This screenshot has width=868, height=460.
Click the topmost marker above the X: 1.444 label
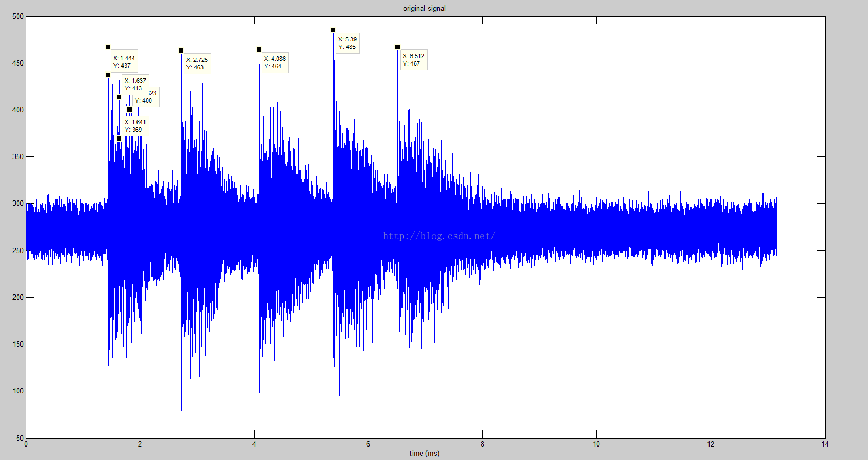click(108, 47)
